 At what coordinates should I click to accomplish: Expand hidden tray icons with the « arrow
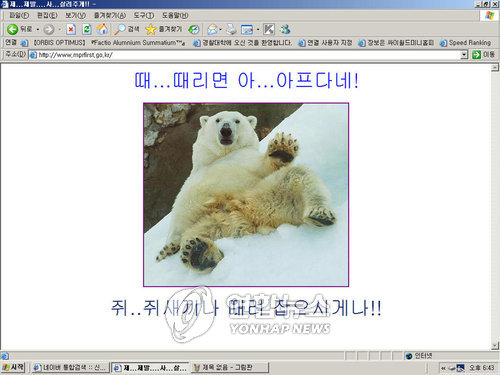[x=443, y=368]
